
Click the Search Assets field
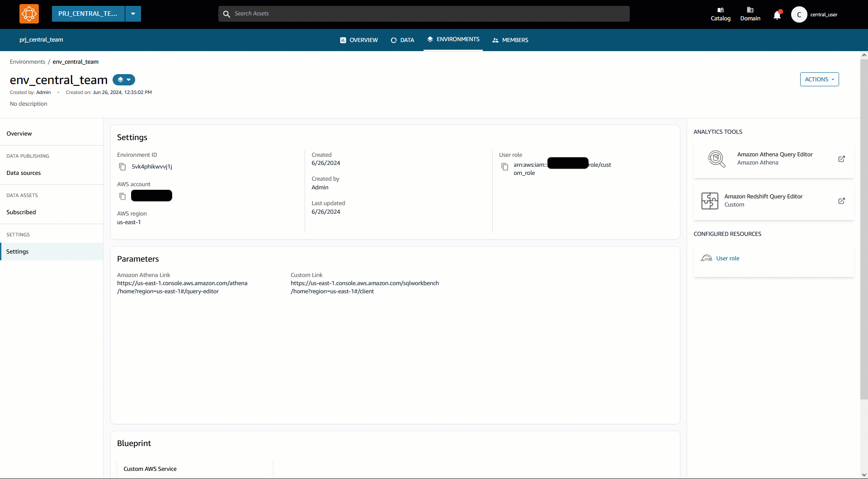[x=425, y=14]
